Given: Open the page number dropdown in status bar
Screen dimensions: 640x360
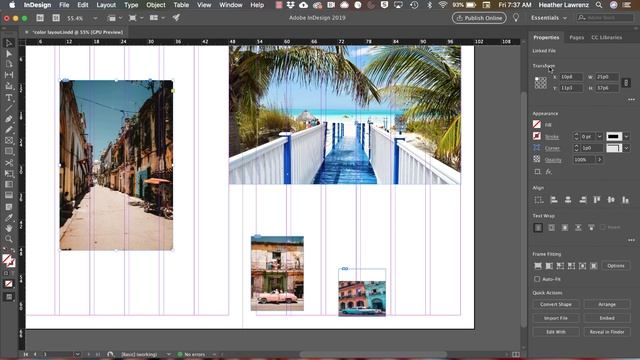Looking at the screenshot, I should point(77,354).
